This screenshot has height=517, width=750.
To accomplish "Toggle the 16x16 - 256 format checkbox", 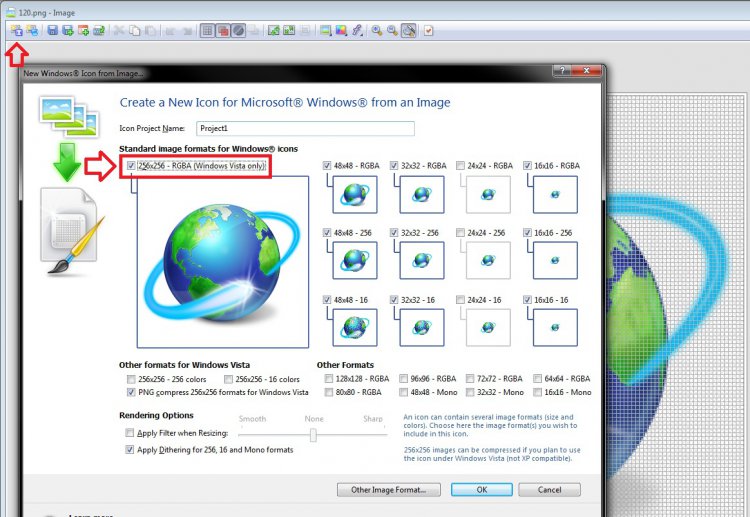I will tap(526, 232).
